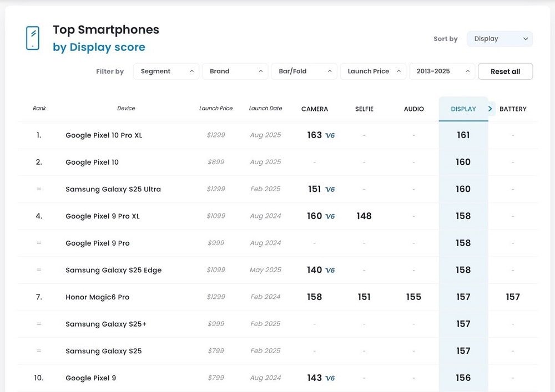Expand the Segment filter
This screenshot has height=392, width=555.
(166, 72)
